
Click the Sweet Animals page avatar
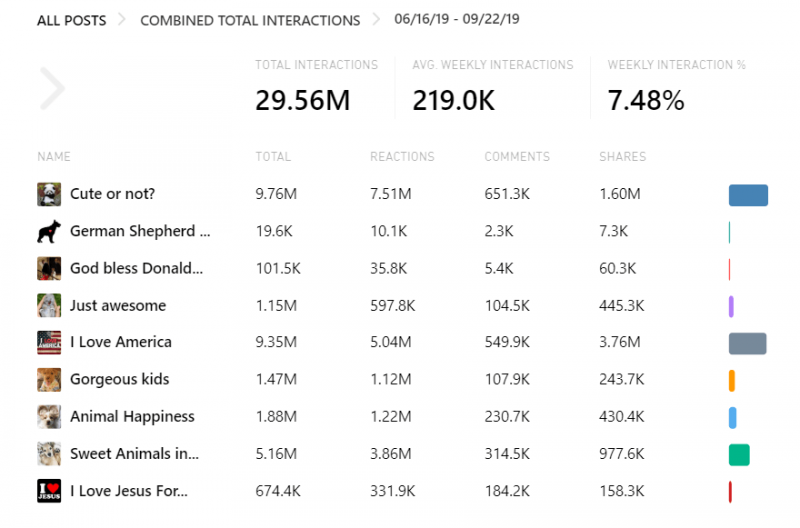click(x=49, y=454)
